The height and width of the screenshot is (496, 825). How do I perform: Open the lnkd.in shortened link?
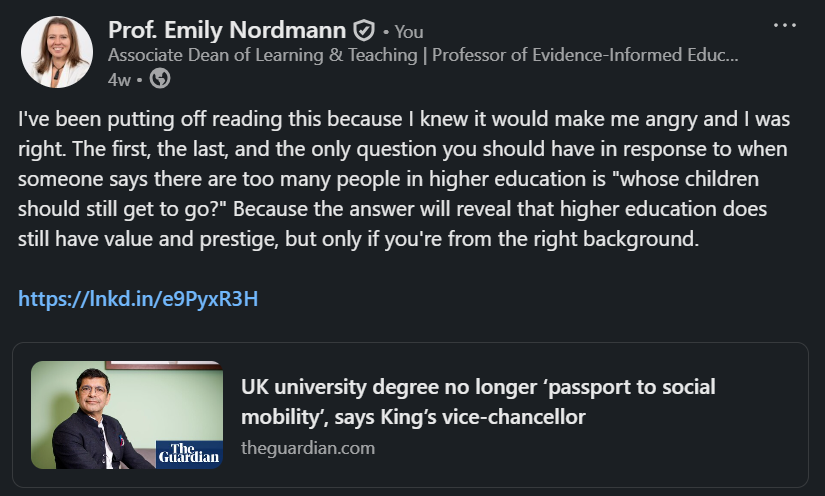click(138, 298)
